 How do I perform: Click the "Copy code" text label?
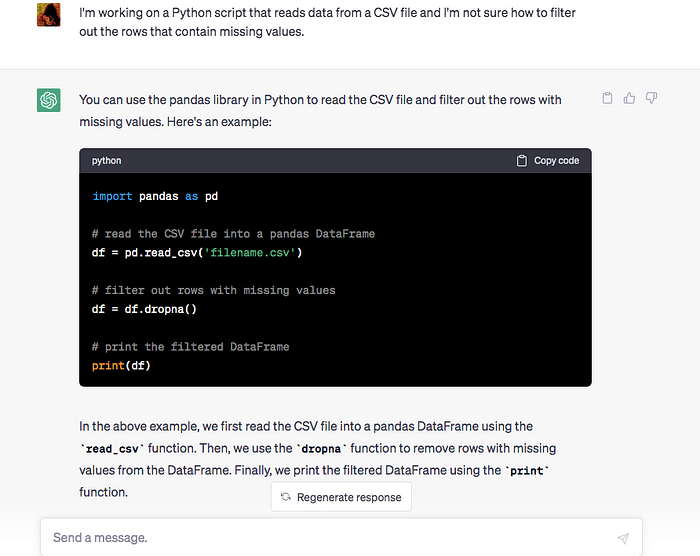tap(556, 161)
